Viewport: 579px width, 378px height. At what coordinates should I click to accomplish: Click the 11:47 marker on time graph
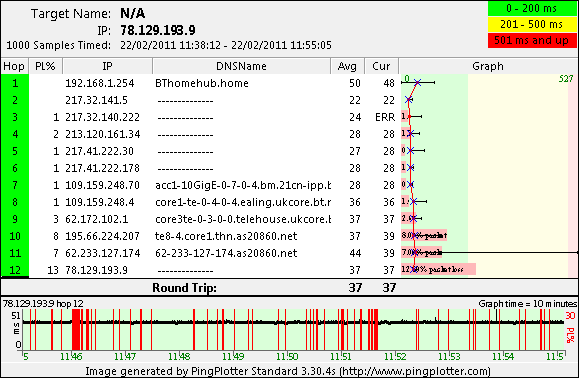tap(125, 357)
